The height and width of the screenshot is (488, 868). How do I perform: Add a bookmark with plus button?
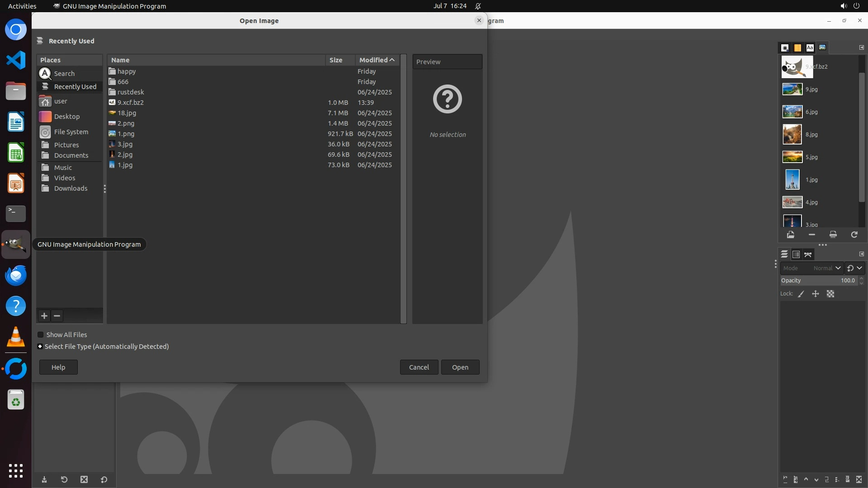pyautogui.click(x=44, y=316)
